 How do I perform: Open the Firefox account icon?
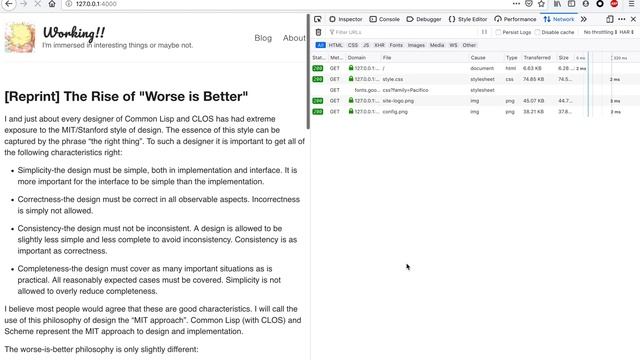pos(586,4)
